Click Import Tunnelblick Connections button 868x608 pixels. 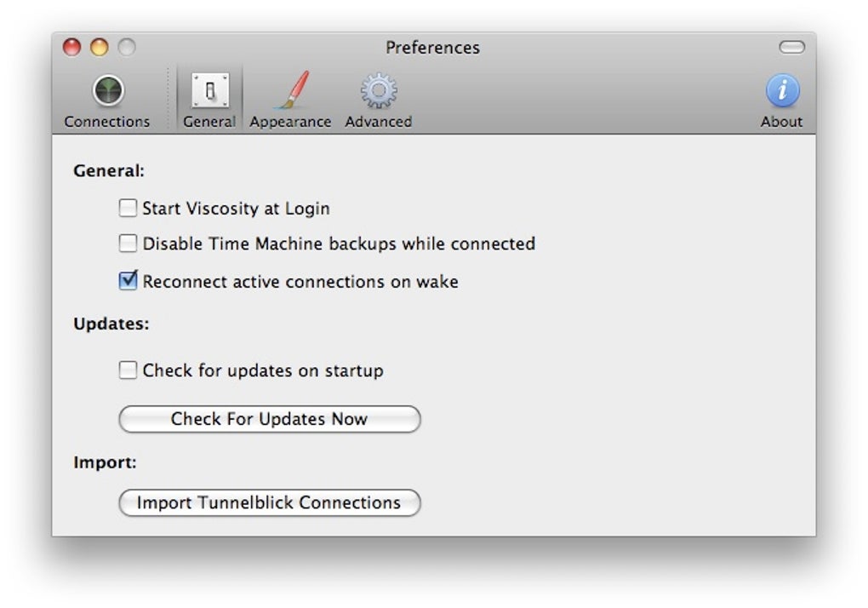coord(269,503)
